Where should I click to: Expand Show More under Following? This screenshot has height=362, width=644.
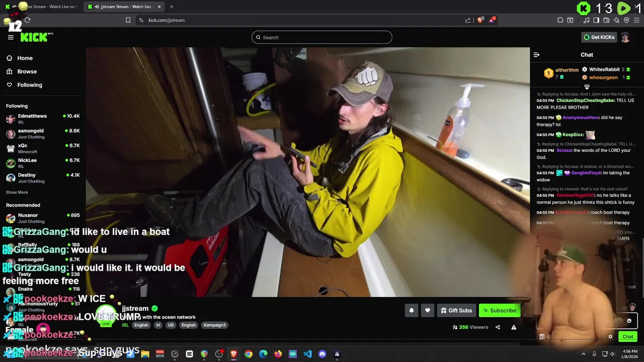click(x=17, y=192)
